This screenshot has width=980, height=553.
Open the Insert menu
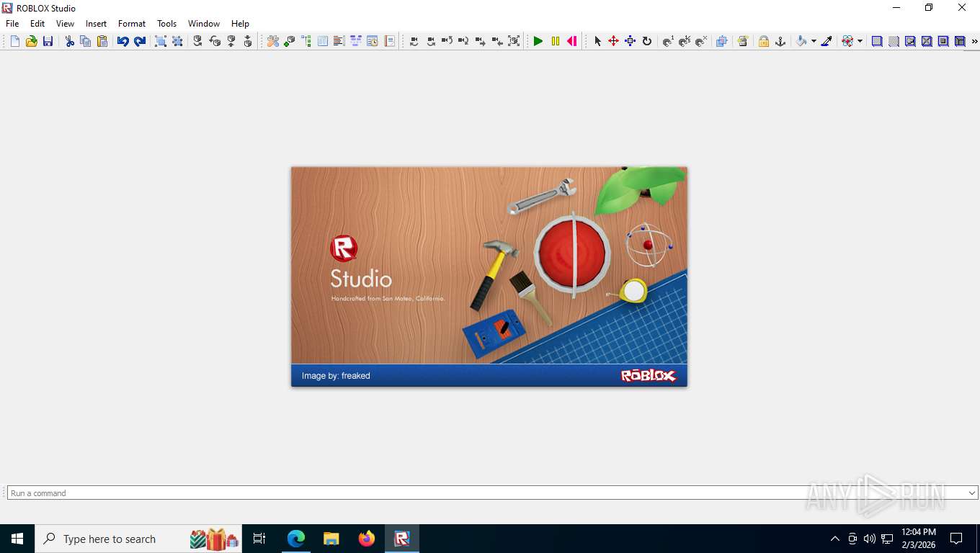[96, 24]
